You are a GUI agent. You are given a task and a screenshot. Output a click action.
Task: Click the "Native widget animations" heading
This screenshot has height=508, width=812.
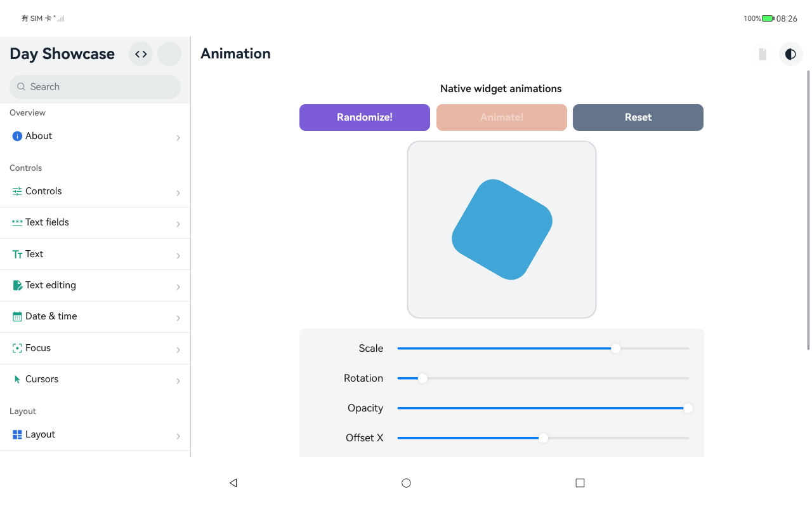pos(501,89)
